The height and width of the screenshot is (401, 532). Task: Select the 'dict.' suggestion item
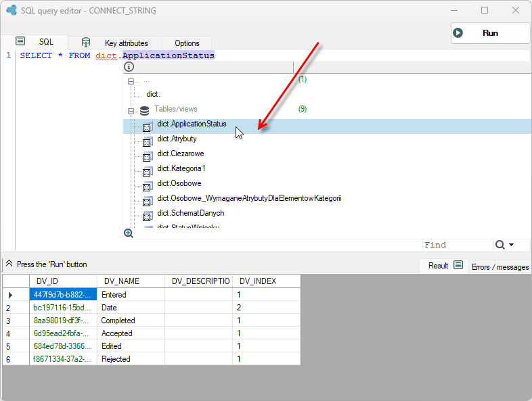(x=153, y=94)
